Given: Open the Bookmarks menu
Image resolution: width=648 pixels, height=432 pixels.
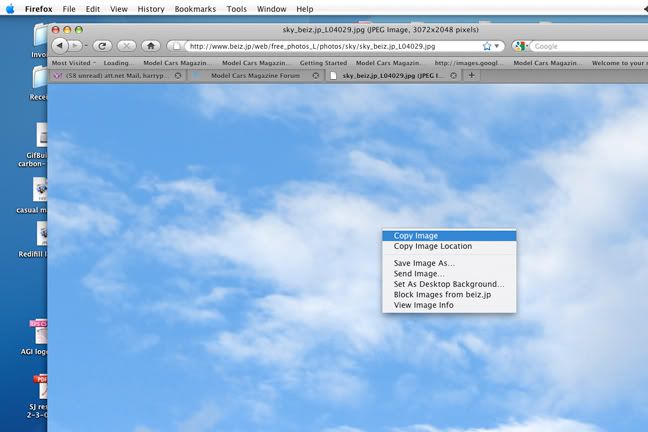Looking at the screenshot, I should pos(195,9).
